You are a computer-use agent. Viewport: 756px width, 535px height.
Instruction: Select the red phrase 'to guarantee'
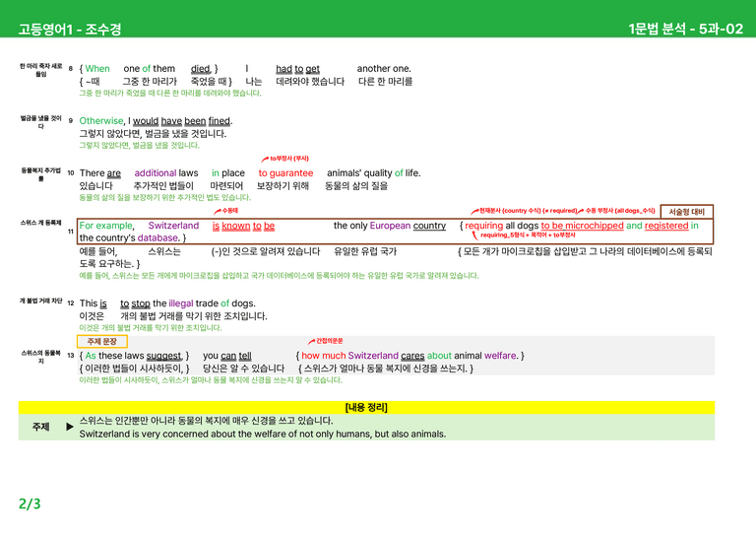point(285,172)
